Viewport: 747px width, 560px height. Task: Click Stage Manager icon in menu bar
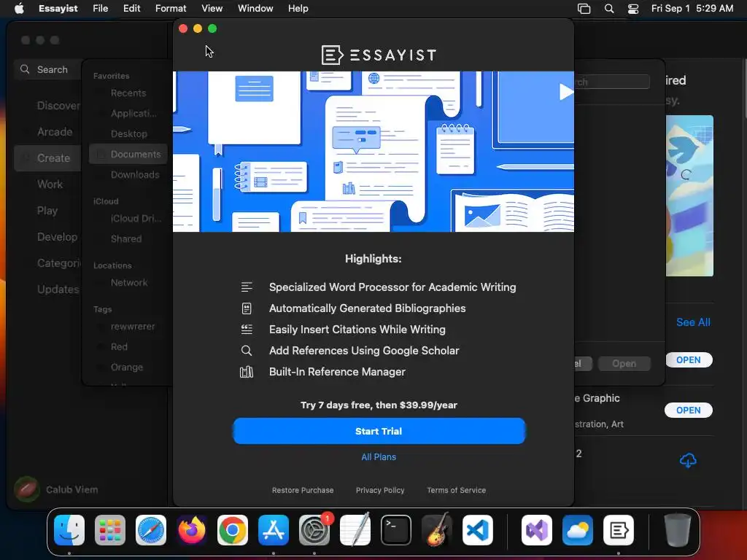[584, 9]
